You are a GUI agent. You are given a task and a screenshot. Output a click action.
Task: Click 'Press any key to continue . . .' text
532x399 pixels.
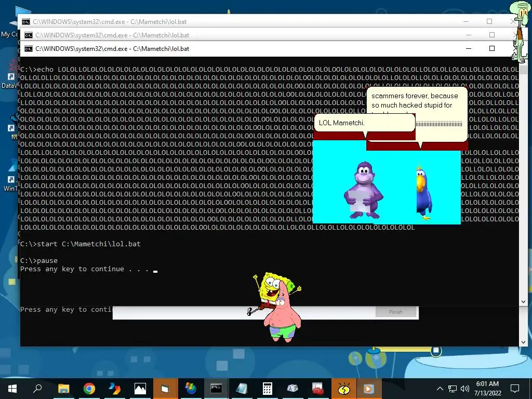point(85,269)
